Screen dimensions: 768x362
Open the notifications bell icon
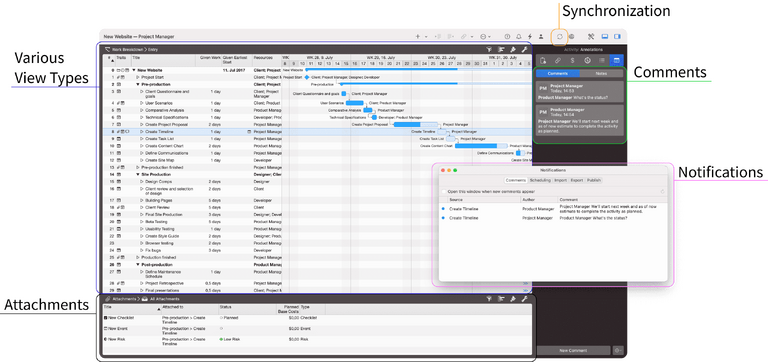pos(519,37)
